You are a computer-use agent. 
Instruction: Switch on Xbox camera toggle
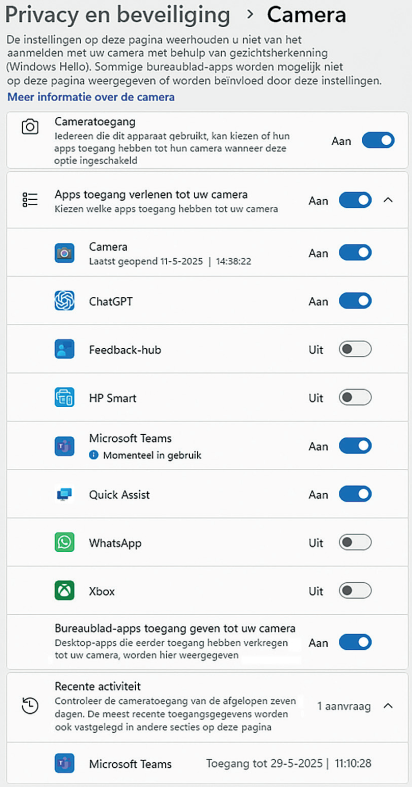pyautogui.click(x=355, y=591)
